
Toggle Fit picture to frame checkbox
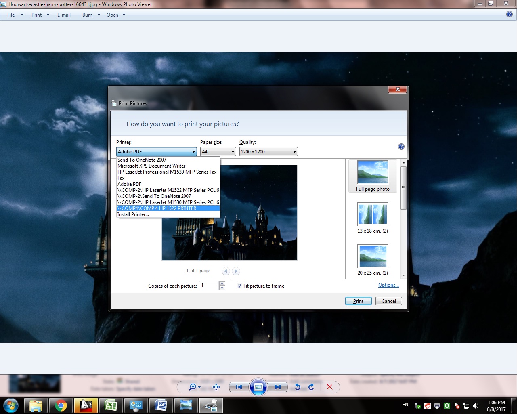(240, 286)
